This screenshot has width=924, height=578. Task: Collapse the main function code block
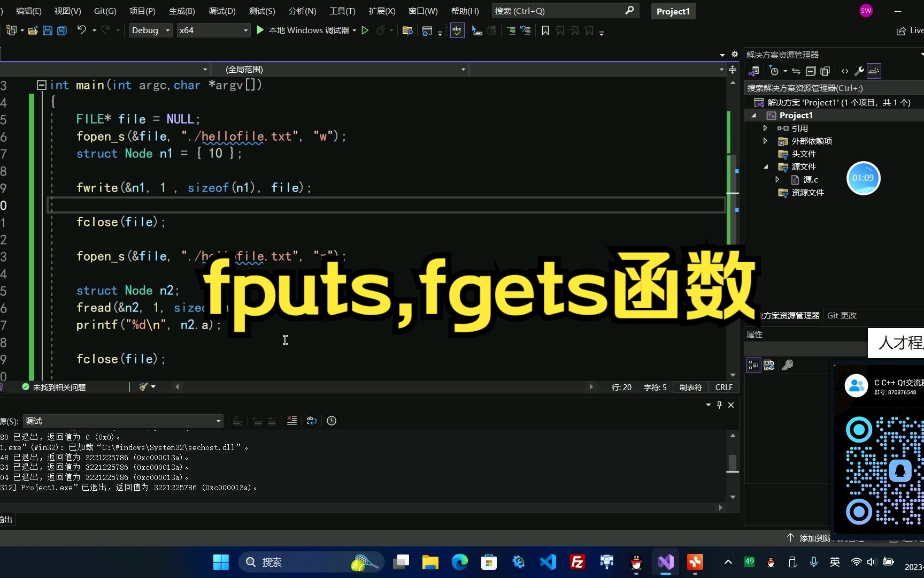click(x=41, y=85)
